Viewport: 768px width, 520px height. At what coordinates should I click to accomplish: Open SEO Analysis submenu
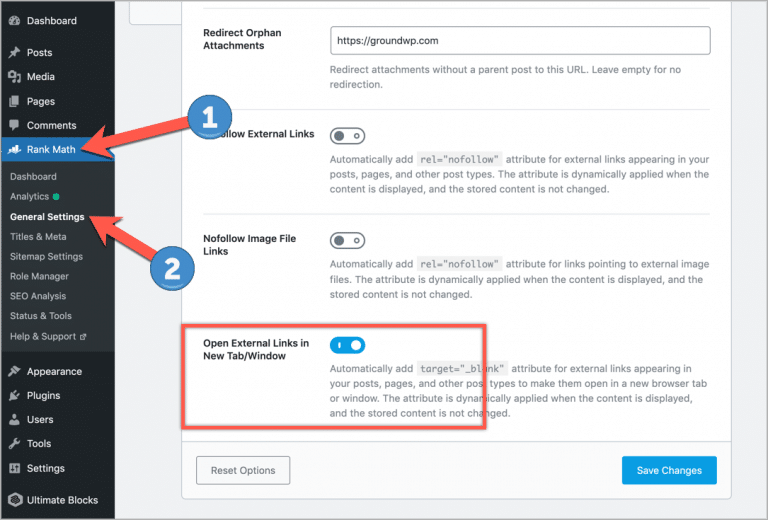[38, 296]
